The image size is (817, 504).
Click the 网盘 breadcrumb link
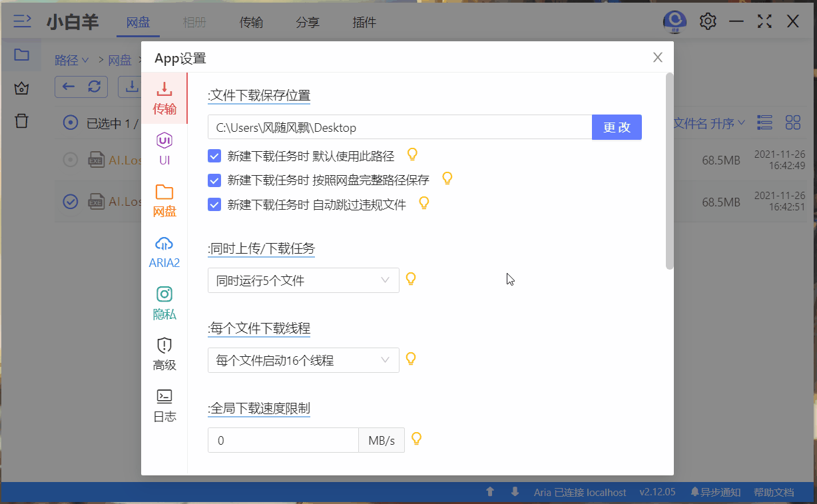120,61
